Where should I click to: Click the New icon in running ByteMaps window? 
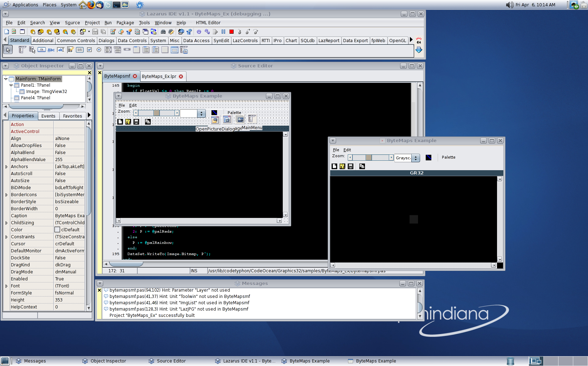pos(334,166)
